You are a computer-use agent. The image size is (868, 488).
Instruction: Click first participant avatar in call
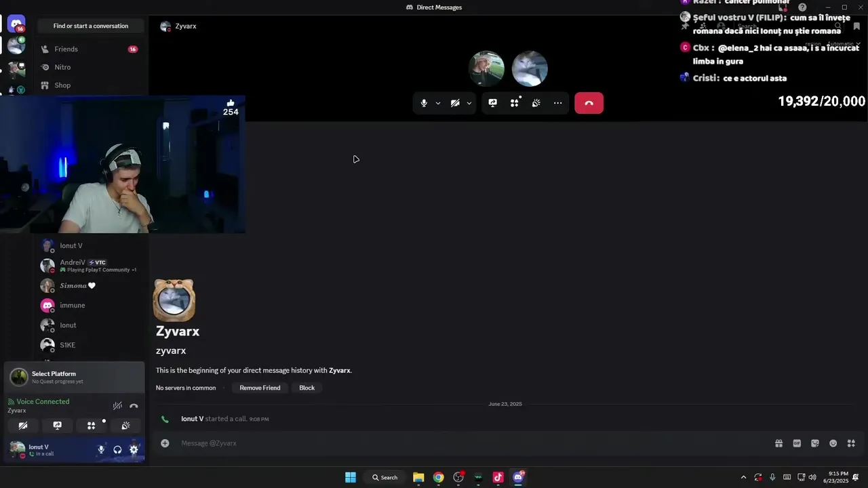pyautogui.click(x=486, y=68)
